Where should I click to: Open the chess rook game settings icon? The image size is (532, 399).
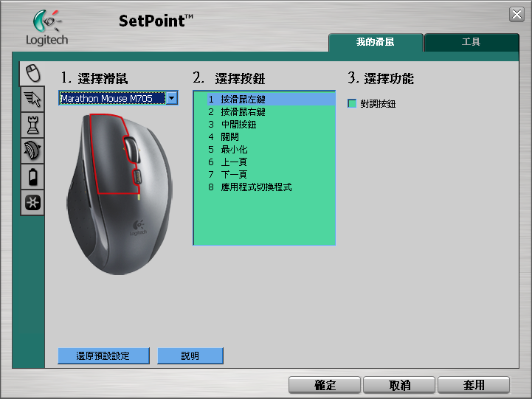pyautogui.click(x=32, y=125)
